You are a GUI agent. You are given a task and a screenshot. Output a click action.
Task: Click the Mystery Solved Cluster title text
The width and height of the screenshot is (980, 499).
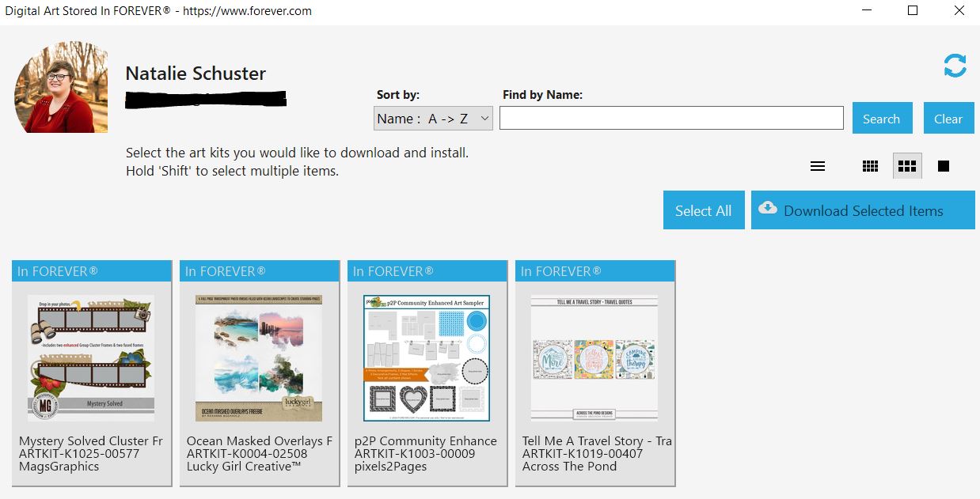pyautogui.click(x=91, y=441)
